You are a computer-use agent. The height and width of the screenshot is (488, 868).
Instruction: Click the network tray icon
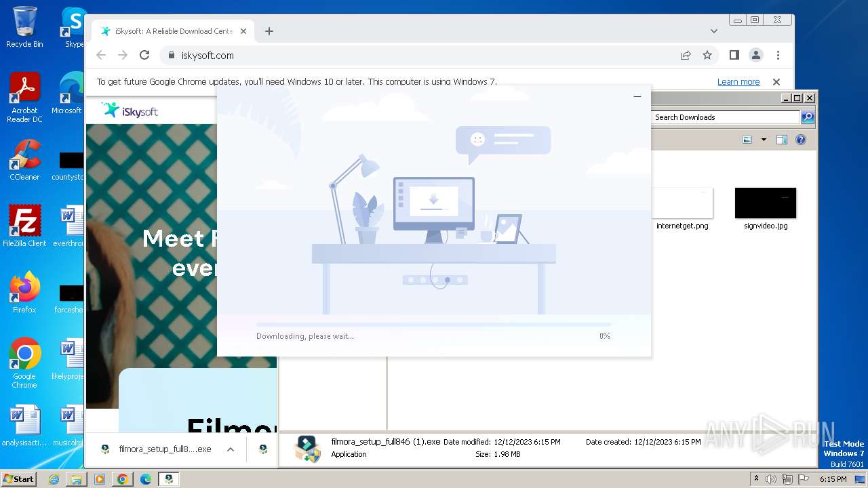coord(788,479)
